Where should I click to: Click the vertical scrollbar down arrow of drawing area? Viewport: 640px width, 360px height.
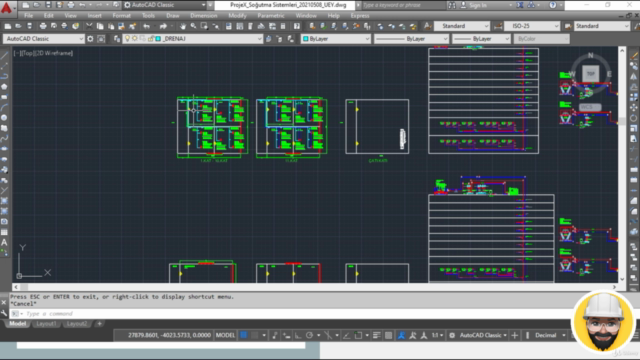point(622,279)
